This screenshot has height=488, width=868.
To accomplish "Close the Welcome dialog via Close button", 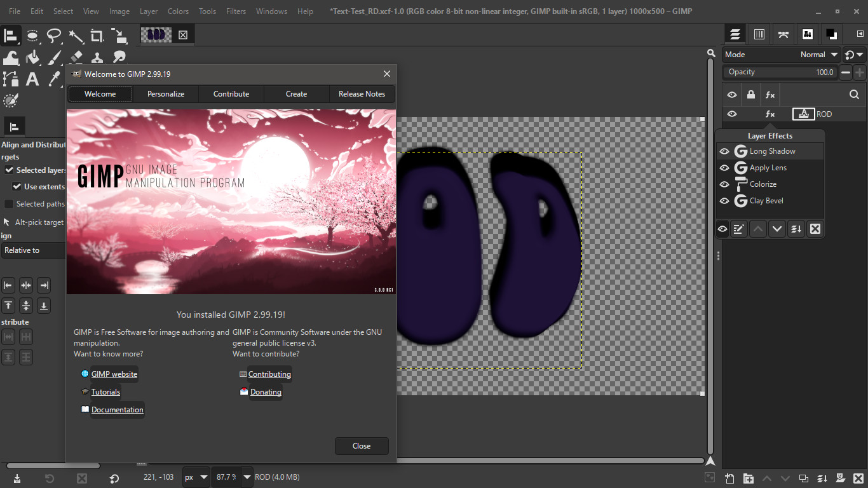I will click(x=361, y=445).
